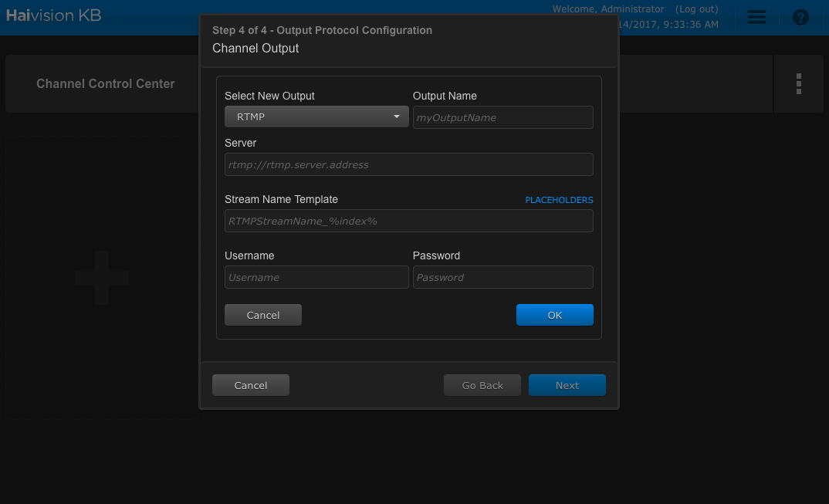
Task: Focus the Username input field
Action: 316,277
